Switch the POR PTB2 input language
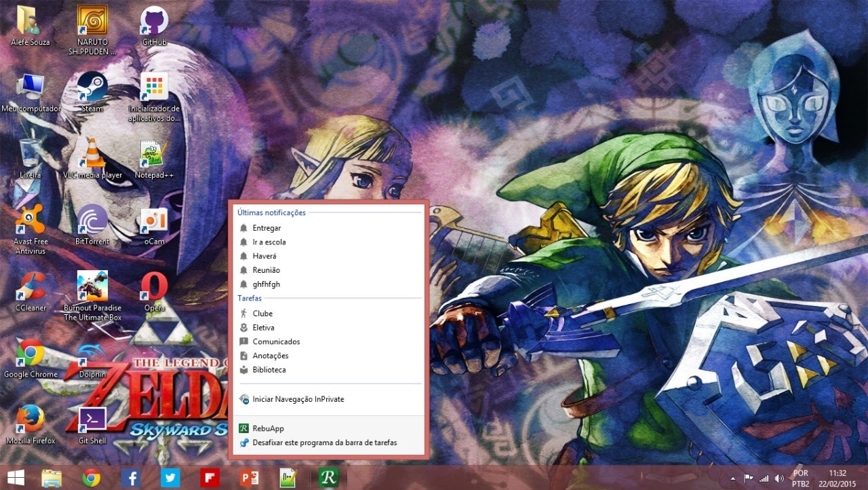Image resolution: width=868 pixels, height=490 pixels. (x=801, y=478)
